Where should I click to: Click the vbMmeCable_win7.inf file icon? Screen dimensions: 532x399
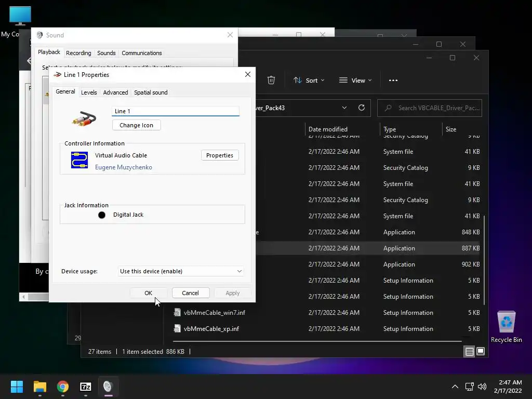[177, 312]
